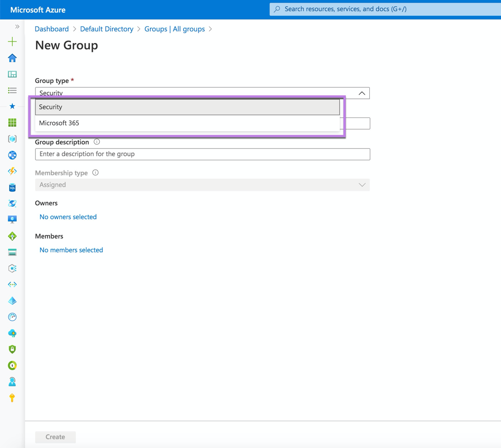Image resolution: width=501 pixels, height=448 pixels.
Task: Open Virtual networks arrows icon
Action: point(12,285)
